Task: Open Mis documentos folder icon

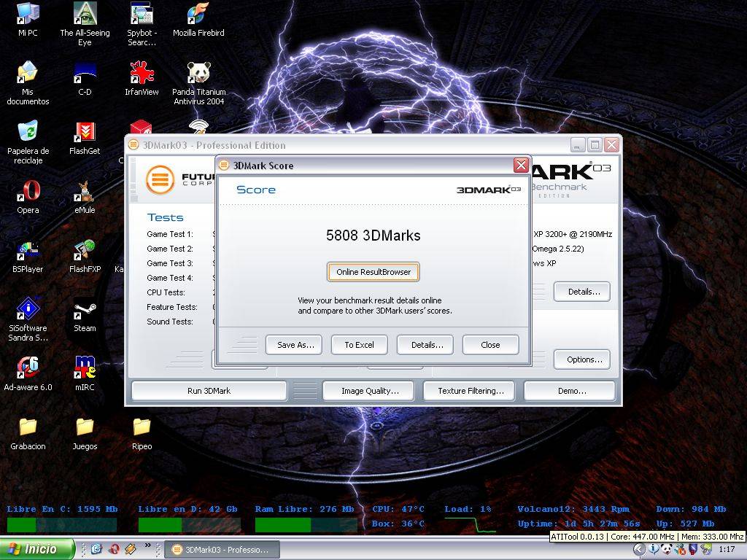Action: click(28, 83)
